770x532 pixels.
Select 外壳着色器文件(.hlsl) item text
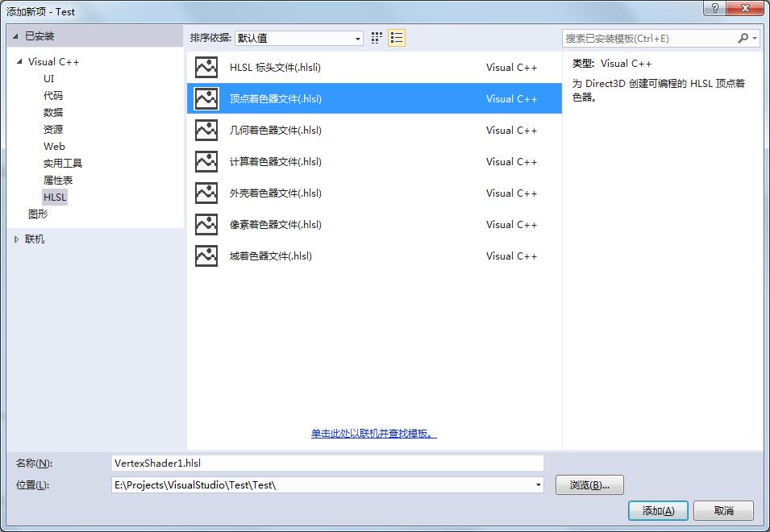pyautogui.click(x=276, y=193)
